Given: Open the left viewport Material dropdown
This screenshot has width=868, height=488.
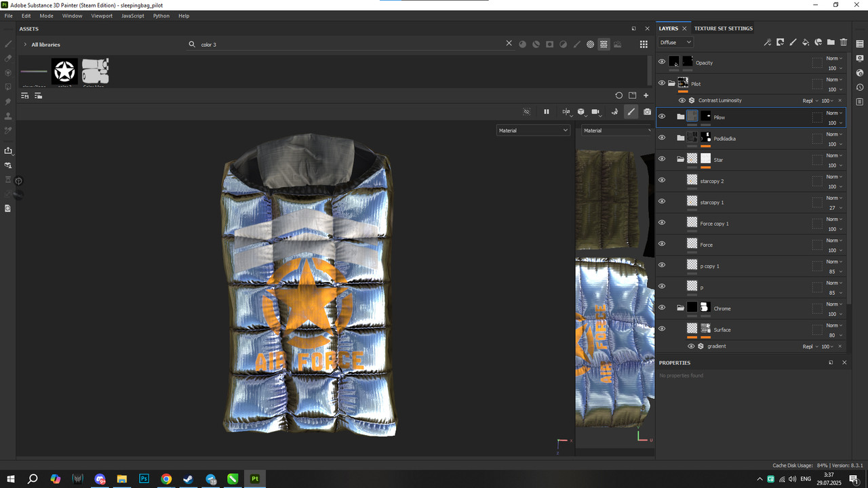Looking at the screenshot, I should click(x=533, y=130).
